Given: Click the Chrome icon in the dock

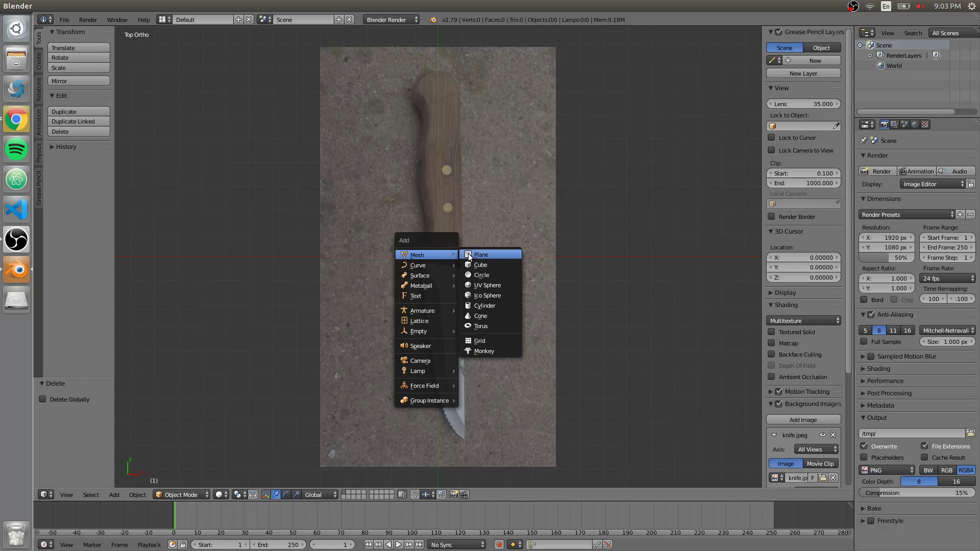Looking at the screenshot, I should 16,119.
